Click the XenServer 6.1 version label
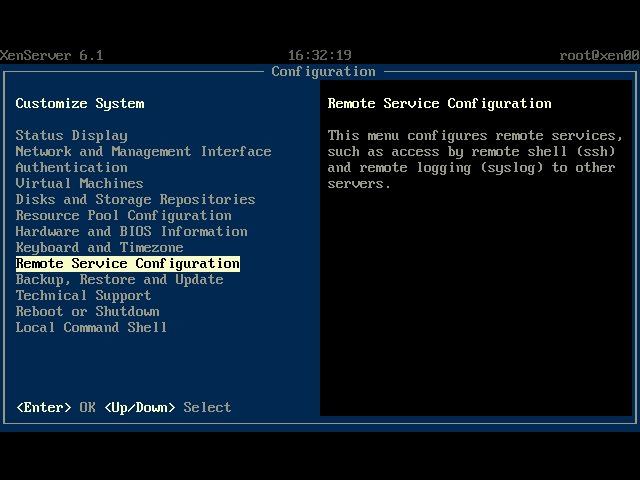The height and width of the screenshot is (480, 640). [51, 56]
